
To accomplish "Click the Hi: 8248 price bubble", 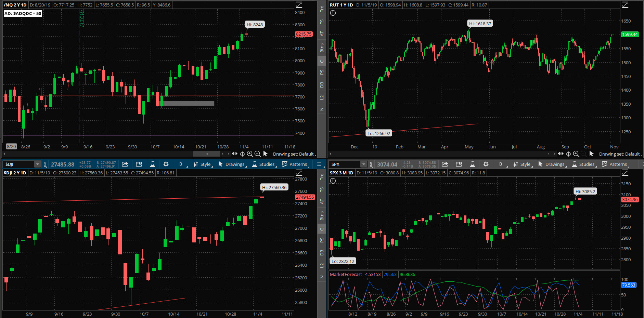I will click(x=255, y=25).
